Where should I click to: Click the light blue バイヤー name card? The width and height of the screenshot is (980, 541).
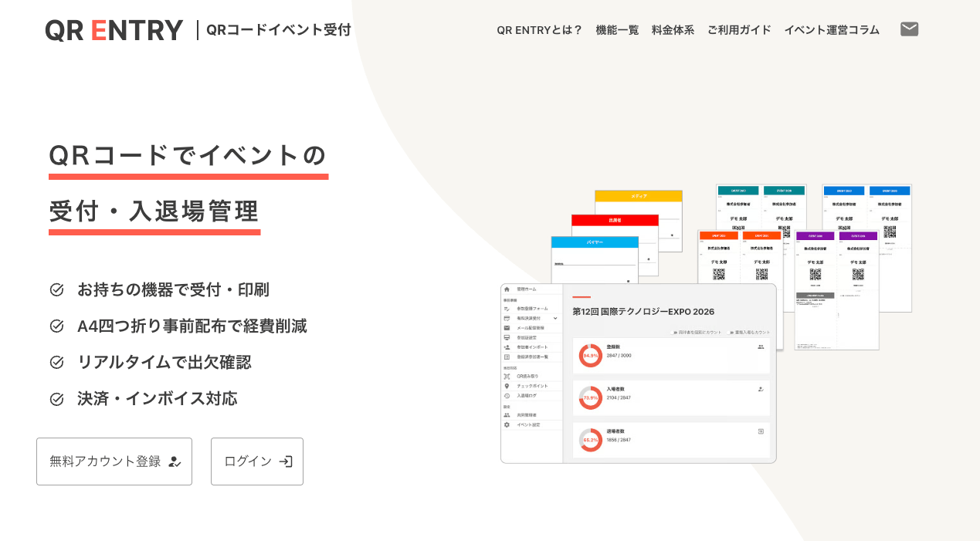point(595,259)
